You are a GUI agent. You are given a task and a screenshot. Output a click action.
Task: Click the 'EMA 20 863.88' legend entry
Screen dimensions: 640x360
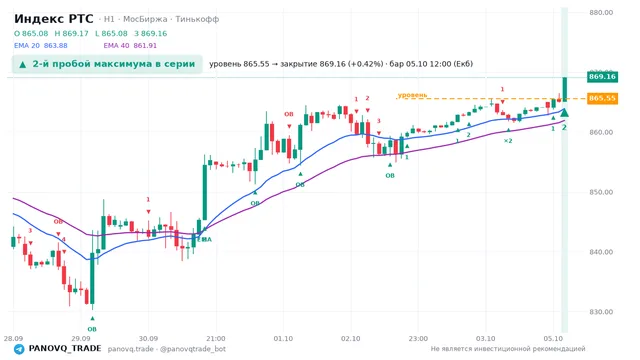coord(41,46)
